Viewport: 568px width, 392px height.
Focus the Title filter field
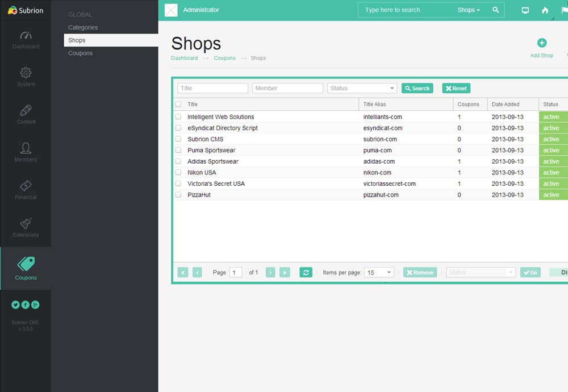pos(212,88)
